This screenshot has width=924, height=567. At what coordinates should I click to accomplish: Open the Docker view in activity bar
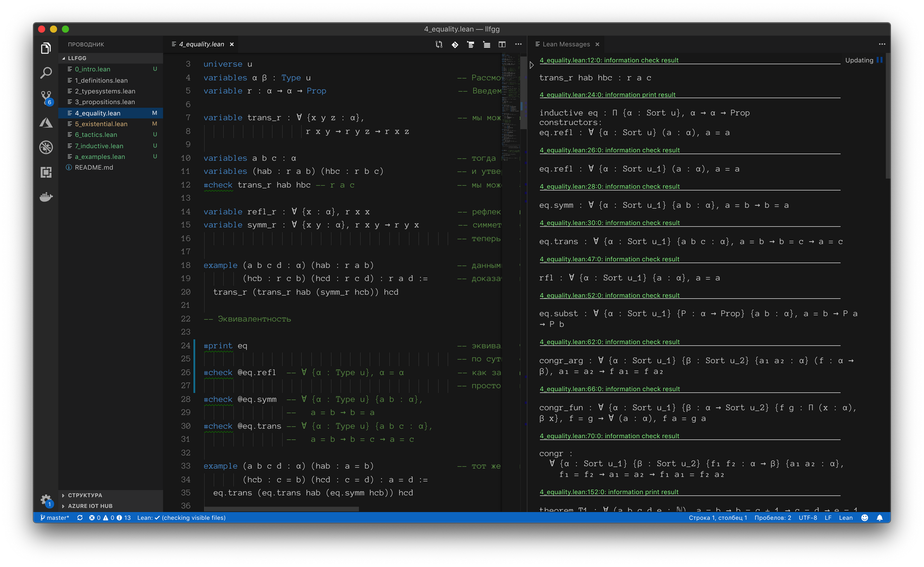click(x=46, y=197)
